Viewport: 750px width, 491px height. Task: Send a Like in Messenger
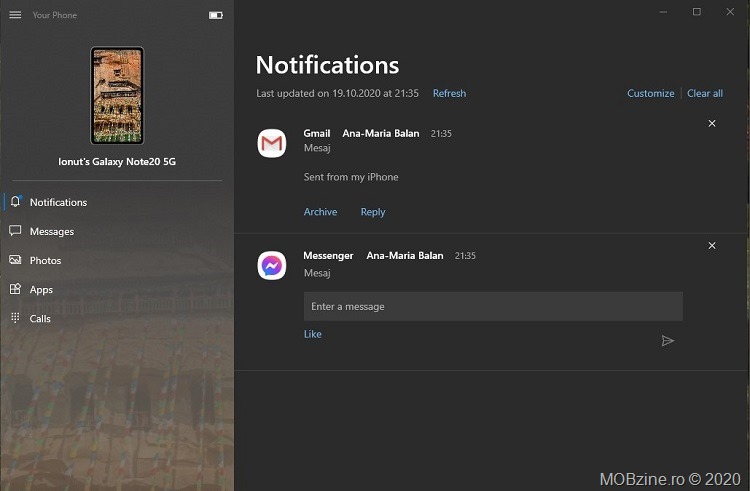pos(312,334)
